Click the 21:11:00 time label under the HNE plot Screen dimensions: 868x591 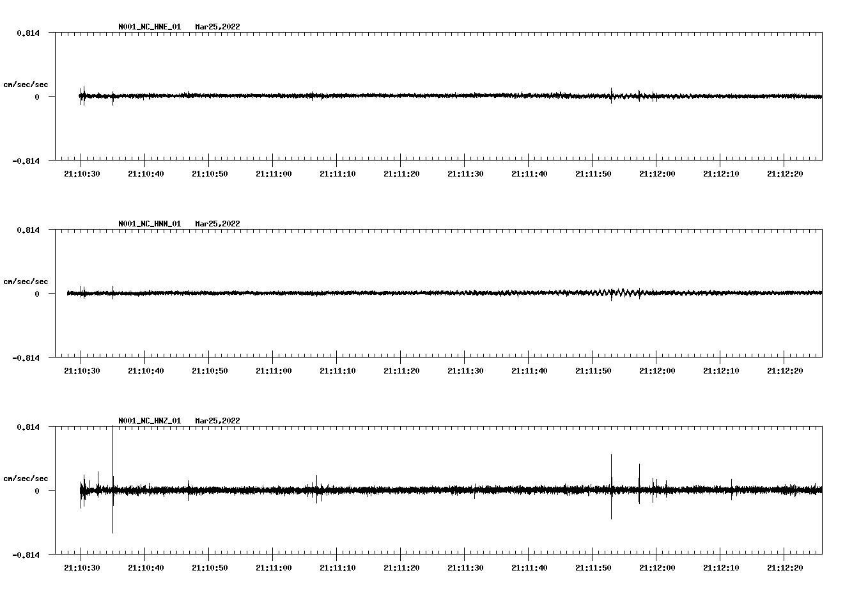click(274, 174)
